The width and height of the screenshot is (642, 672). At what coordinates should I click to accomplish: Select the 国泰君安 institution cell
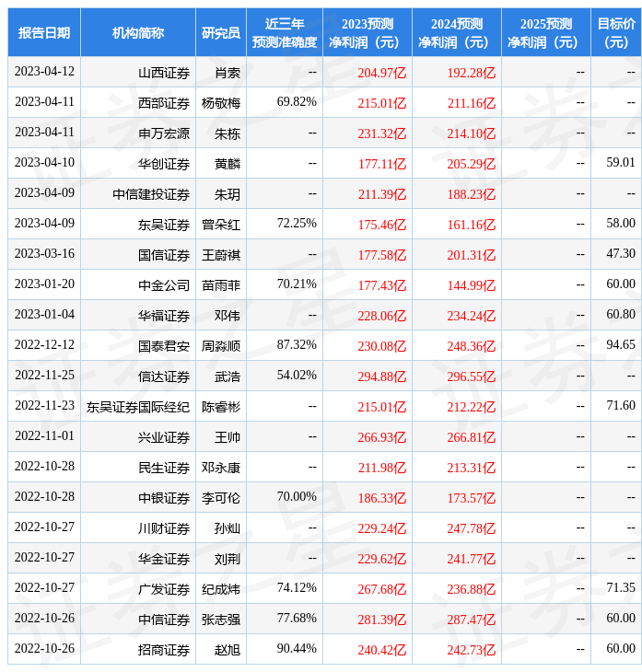point(164,346)
